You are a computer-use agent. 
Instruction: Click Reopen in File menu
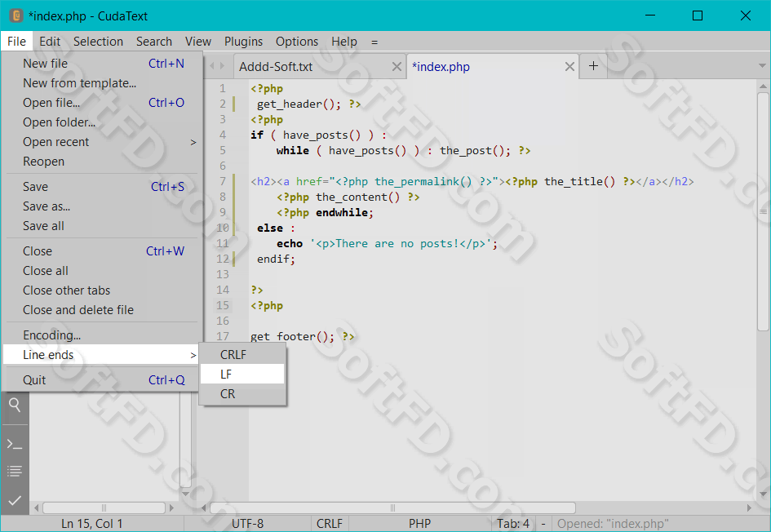coord(102,162)
